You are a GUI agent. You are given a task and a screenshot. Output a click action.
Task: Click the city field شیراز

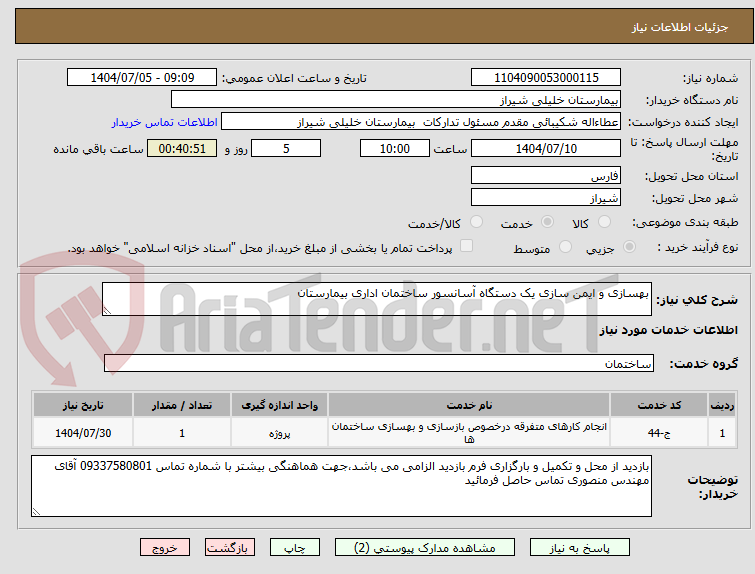(x=546, y=197)
